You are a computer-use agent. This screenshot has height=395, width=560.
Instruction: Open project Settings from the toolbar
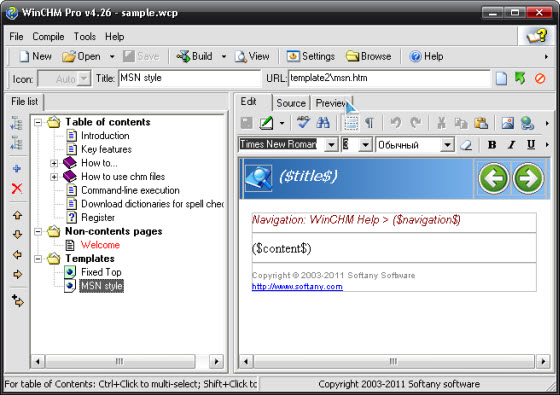coord(311,56)
